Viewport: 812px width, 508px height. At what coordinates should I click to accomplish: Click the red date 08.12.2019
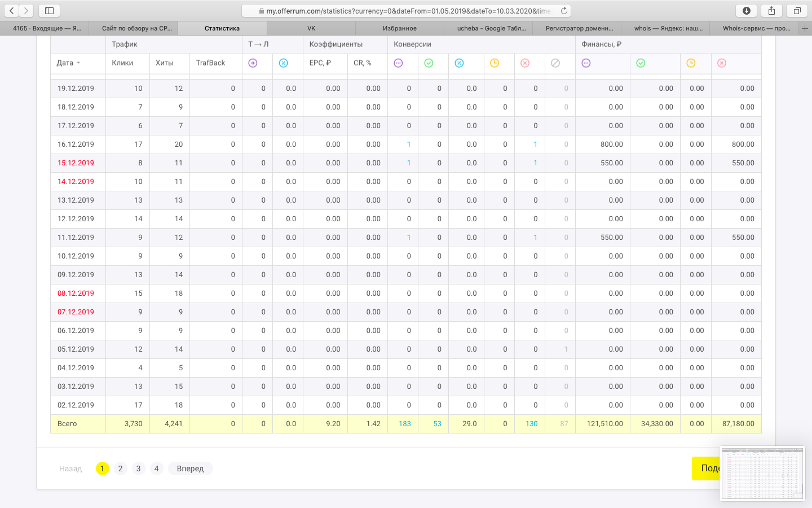point(76,294)
